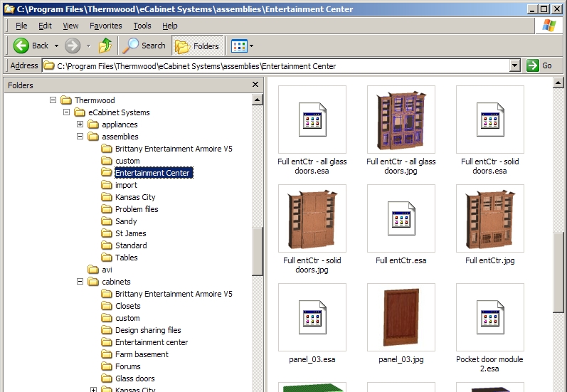Viewport: 567px width, 392px height.
Task: Select the panel_03.esa file icon
Action: pos(312,317)
